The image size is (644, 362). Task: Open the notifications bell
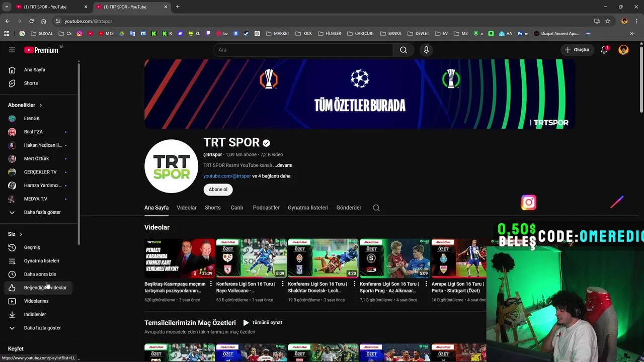(604, 50)
